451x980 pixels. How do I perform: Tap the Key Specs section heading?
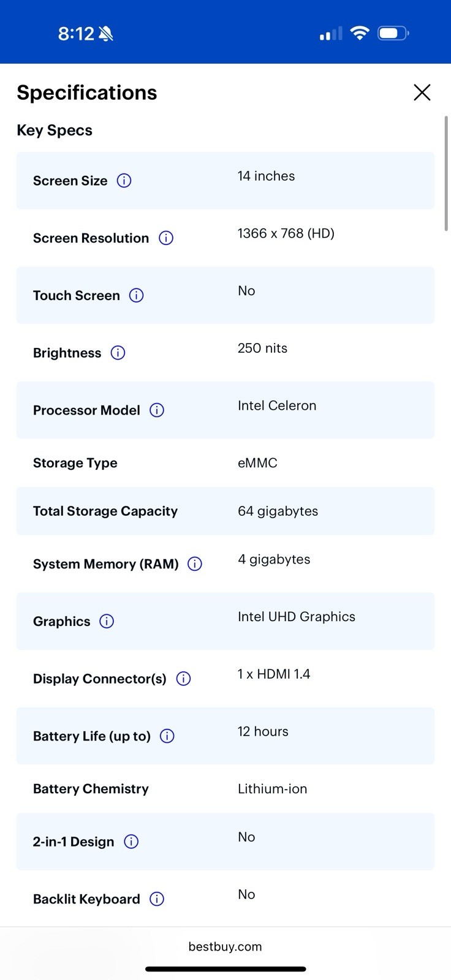coord(55,130)
